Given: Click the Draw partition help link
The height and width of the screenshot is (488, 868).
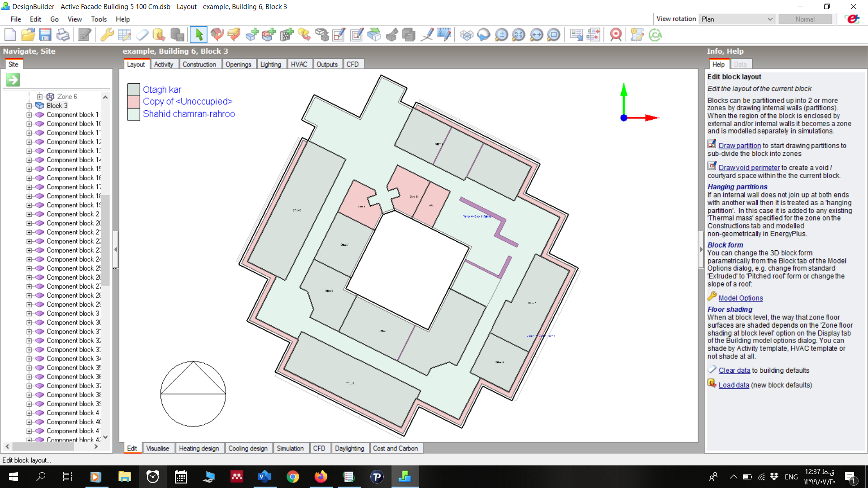Looking at the screenshot, I should pos(740,145).
